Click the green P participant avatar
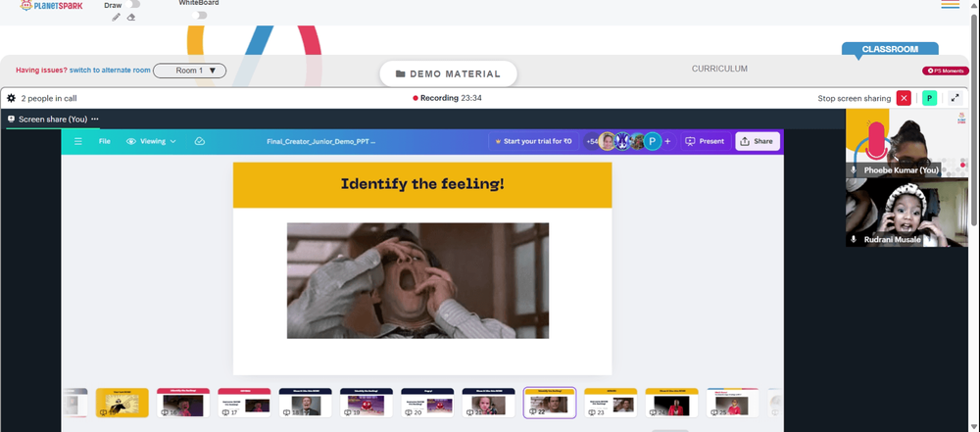The width and height of the screenshot is (980, 432). click(x=929, y=98)
